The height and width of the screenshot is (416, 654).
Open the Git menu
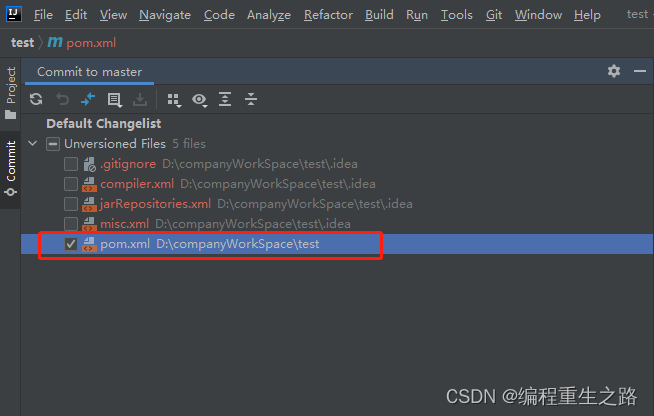494,15
